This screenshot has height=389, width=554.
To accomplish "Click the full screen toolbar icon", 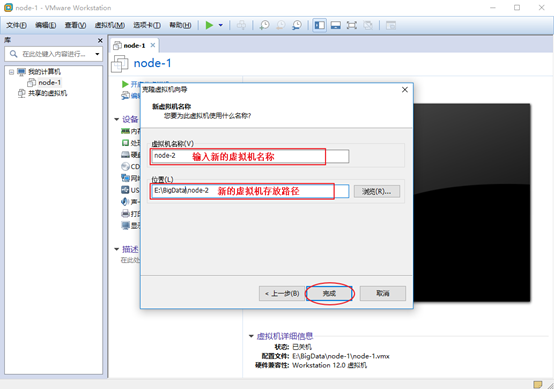I will (352, 25).
